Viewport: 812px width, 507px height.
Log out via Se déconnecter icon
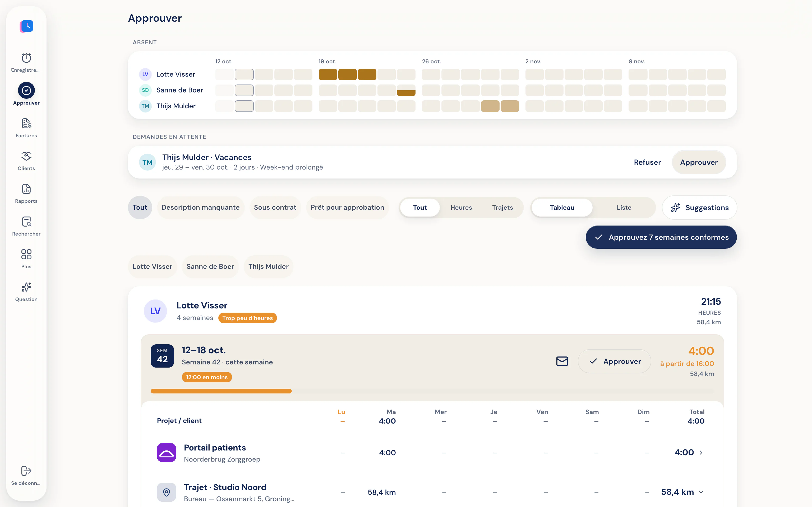(x=26, y=471)
